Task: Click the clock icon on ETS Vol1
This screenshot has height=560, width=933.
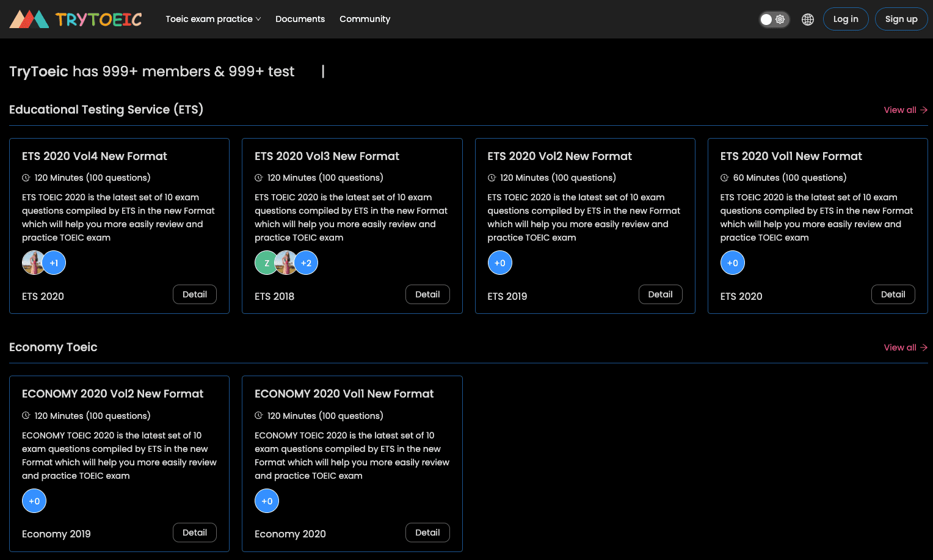Action: click(725, 178)
